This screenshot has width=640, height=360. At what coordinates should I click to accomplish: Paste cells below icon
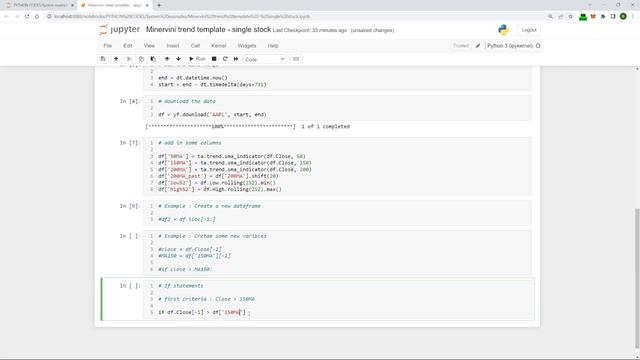pyautogui.click(x=153, y=59)
